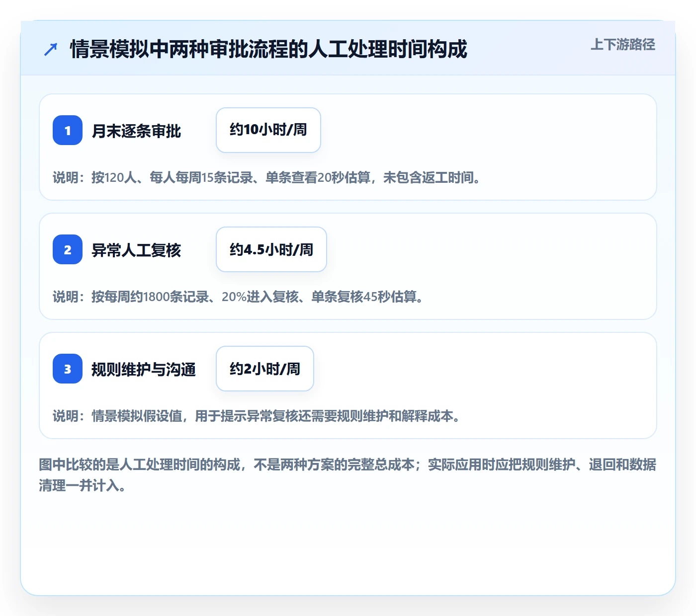Click the title 情景模拟中两种审批流程的人工处理时间构成
The image size is (696, 616).
point(268,49)
